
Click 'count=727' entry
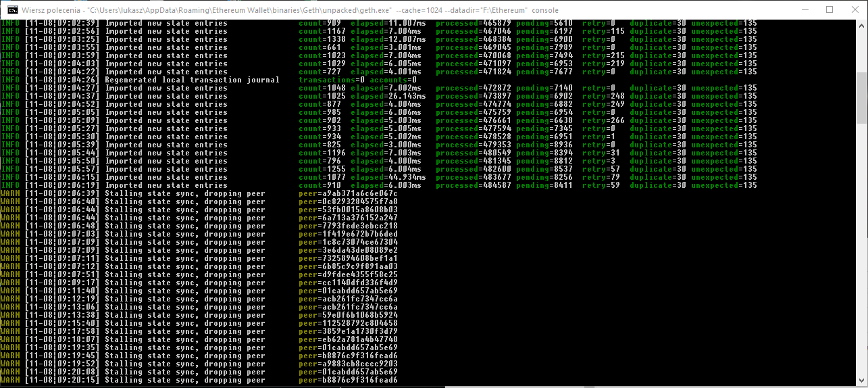click(320, 72)
